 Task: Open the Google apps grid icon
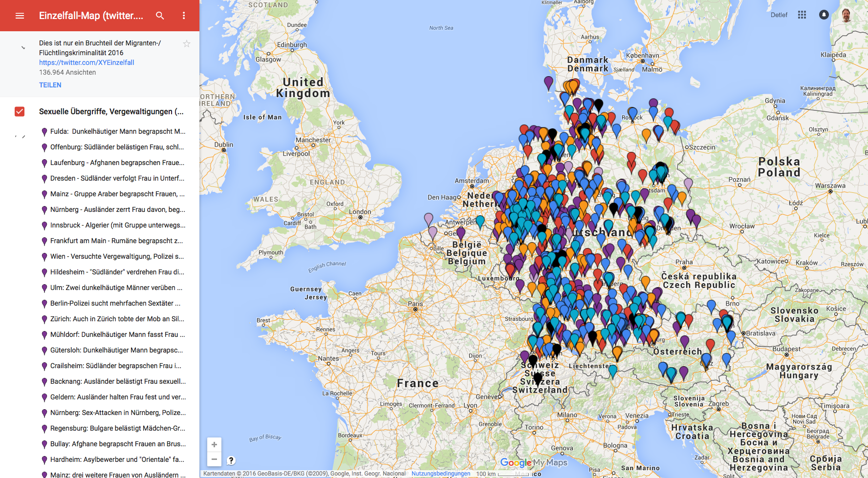[x=802, y=15]
